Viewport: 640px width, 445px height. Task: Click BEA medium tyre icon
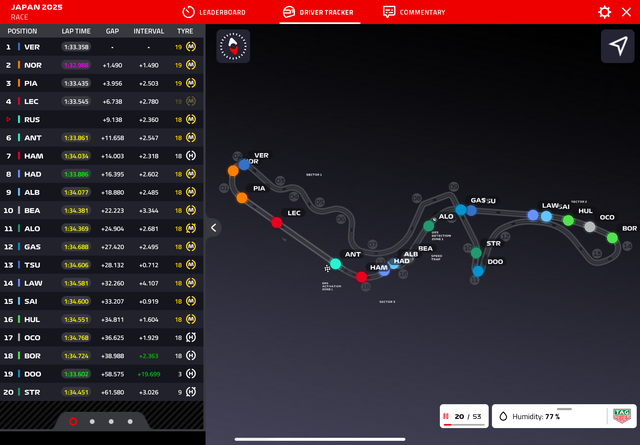pyautogui.click(x=191, y=210)
